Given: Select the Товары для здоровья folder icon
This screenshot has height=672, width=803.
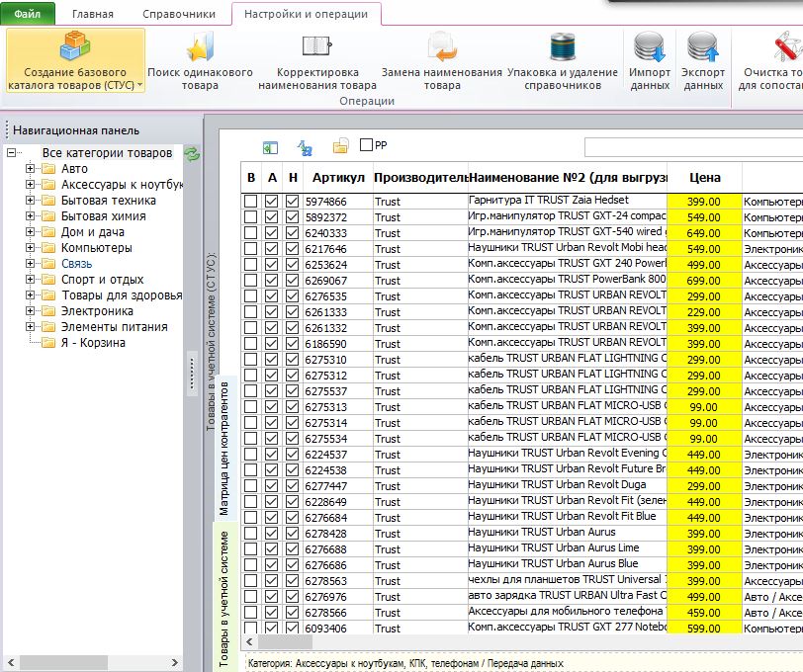Looking at the screenshot, I should [48, 295].
